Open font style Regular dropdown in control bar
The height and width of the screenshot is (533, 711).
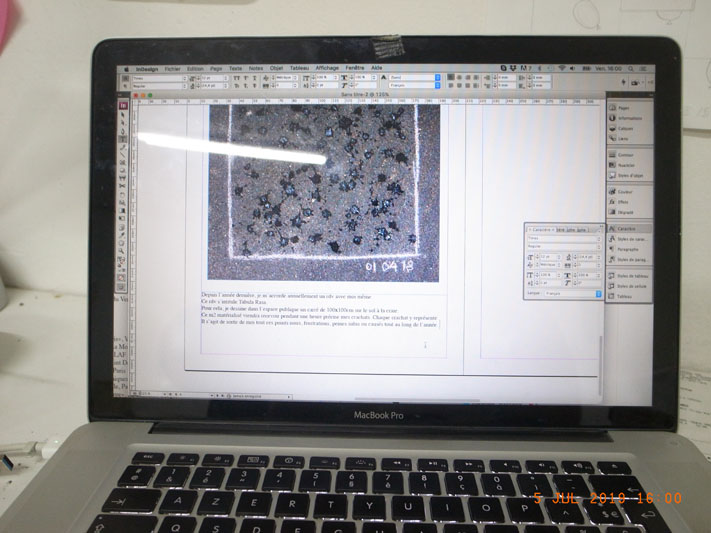pos(160,86)
